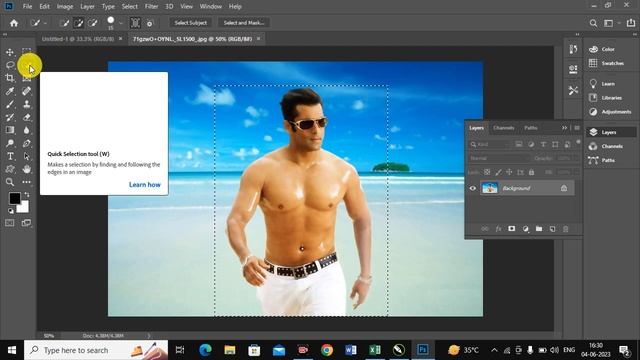This screenshot has width=640, height=360.
Task: Select the Horizontal Type tool
Action: [10, 156]
